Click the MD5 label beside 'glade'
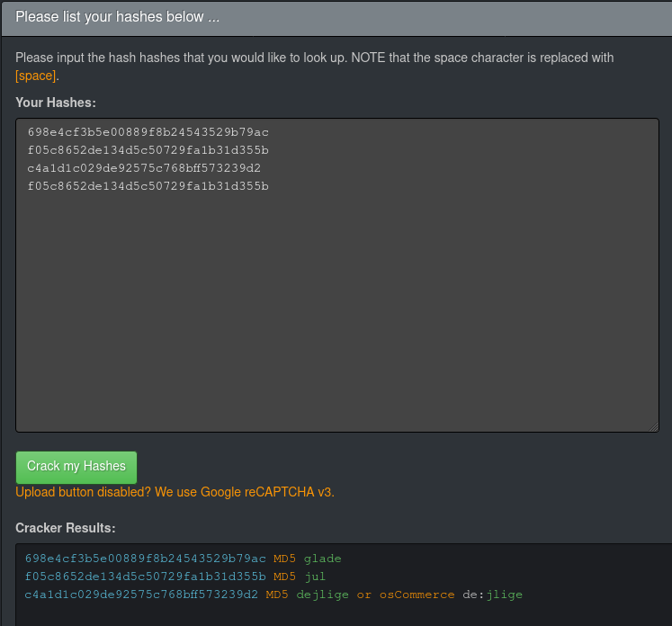672x626 pixels. 285,559
